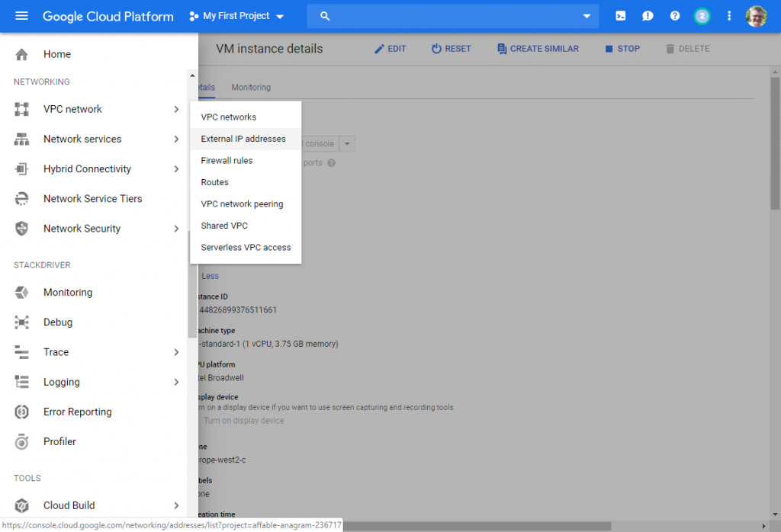
Task: Expand the search bar dropdown arrow
Action: [x=587, y=16]
